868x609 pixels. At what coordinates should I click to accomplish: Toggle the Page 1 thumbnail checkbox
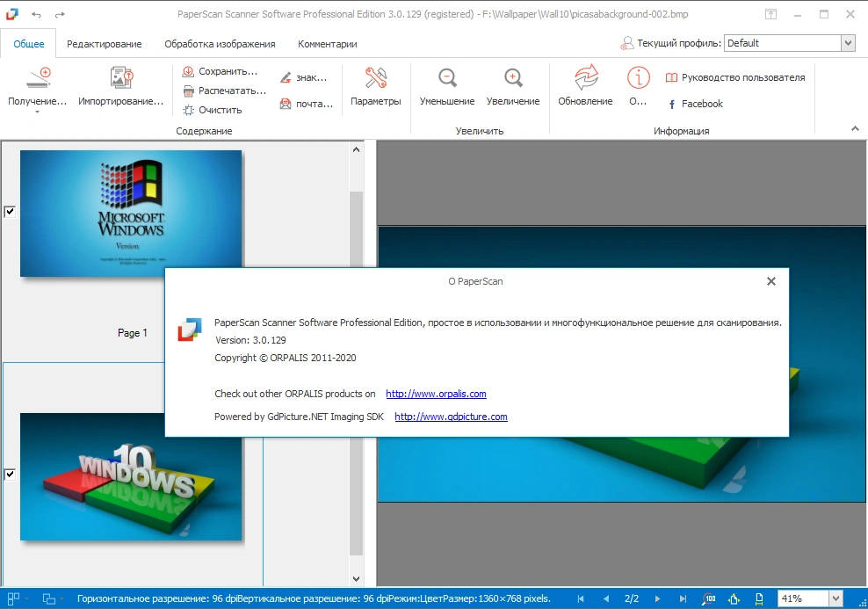10,212
